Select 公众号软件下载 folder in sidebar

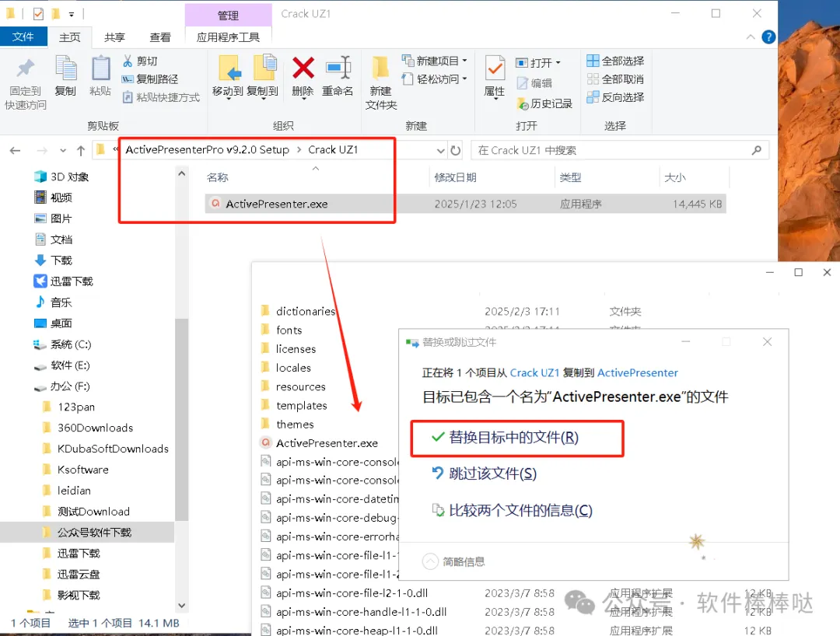coord(87,532)
